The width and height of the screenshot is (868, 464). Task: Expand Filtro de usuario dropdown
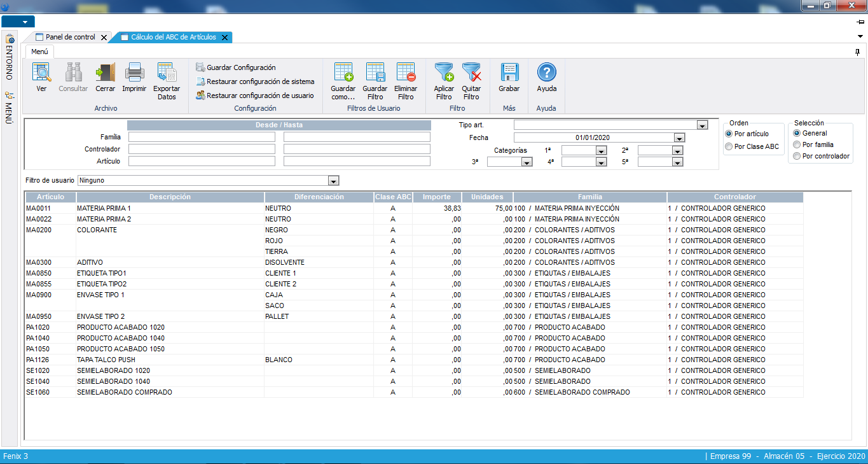pyautogui.click(x=333, y=181)
